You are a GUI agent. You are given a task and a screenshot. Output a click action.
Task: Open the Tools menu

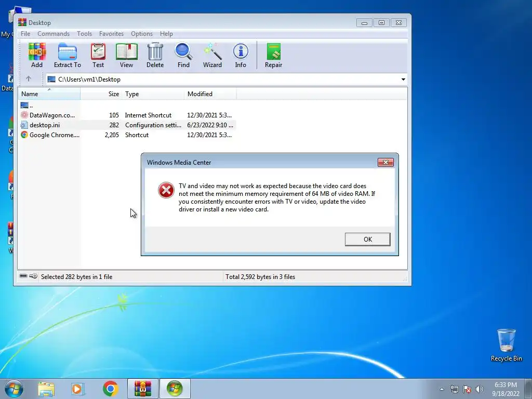pos(84,34)
